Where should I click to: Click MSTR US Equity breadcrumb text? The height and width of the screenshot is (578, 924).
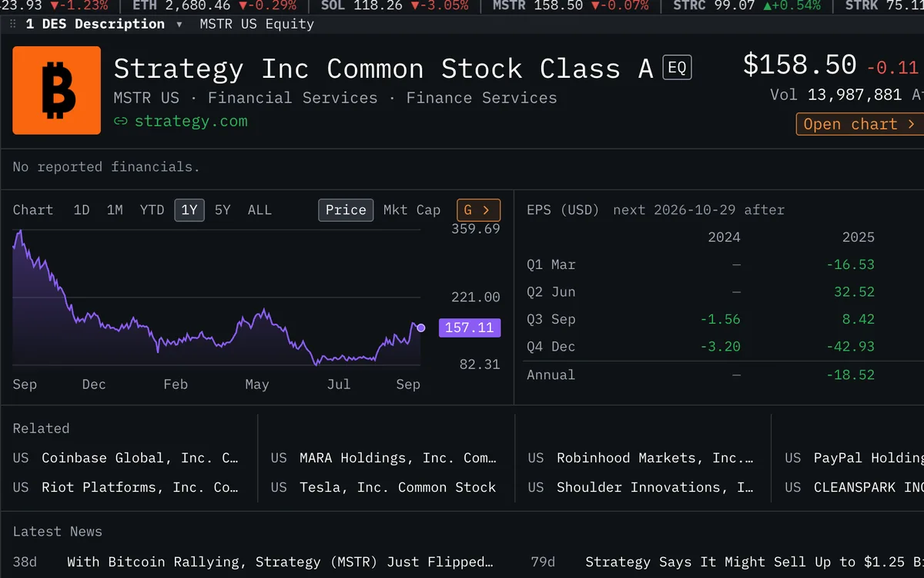tap(256, 24)
